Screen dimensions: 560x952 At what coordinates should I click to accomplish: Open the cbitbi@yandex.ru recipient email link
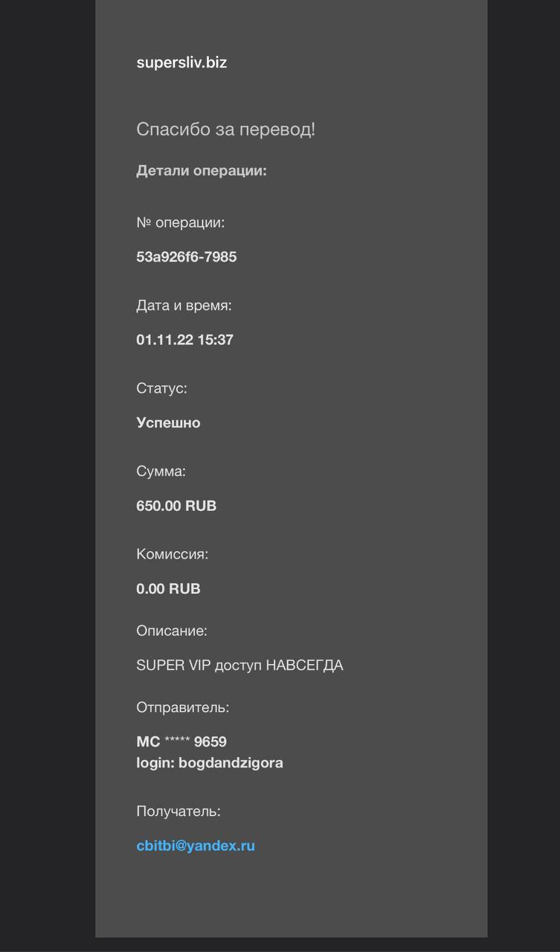point(196,846)
